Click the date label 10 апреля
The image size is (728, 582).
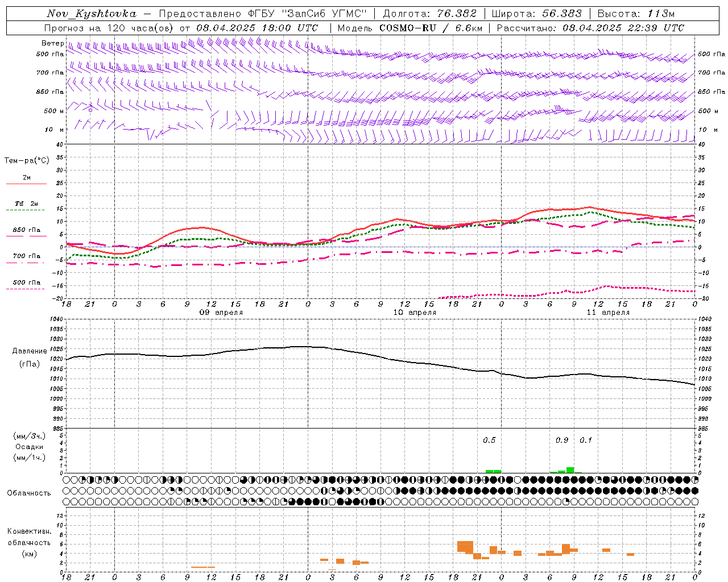pos(415,313)
